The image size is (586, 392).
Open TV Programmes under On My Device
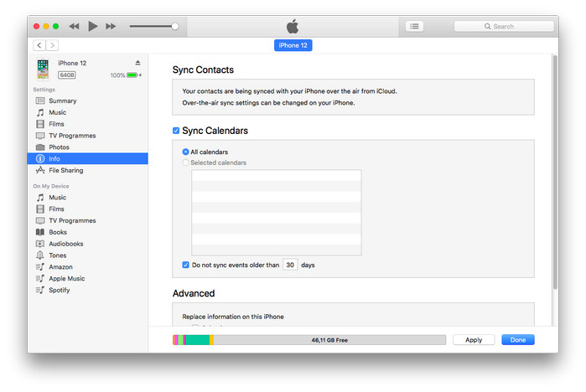pos(87,220)
